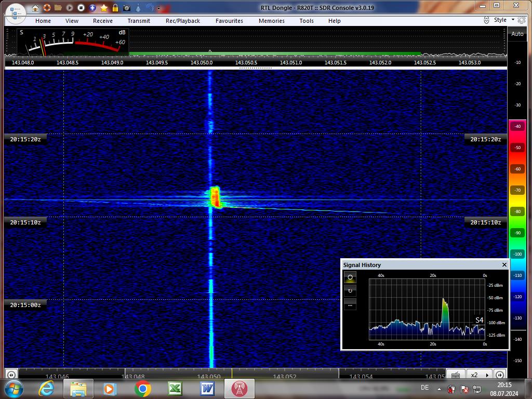Viewport: 532px width, 399px height.
Task: Open the x2 zoom dropdown
Action: click(x=480, y=375)
